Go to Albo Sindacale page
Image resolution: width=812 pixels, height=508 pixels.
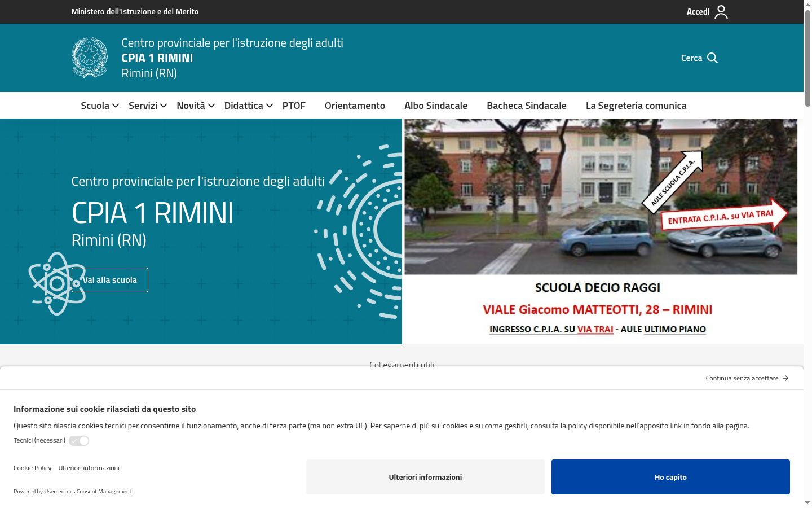(436, 106)
